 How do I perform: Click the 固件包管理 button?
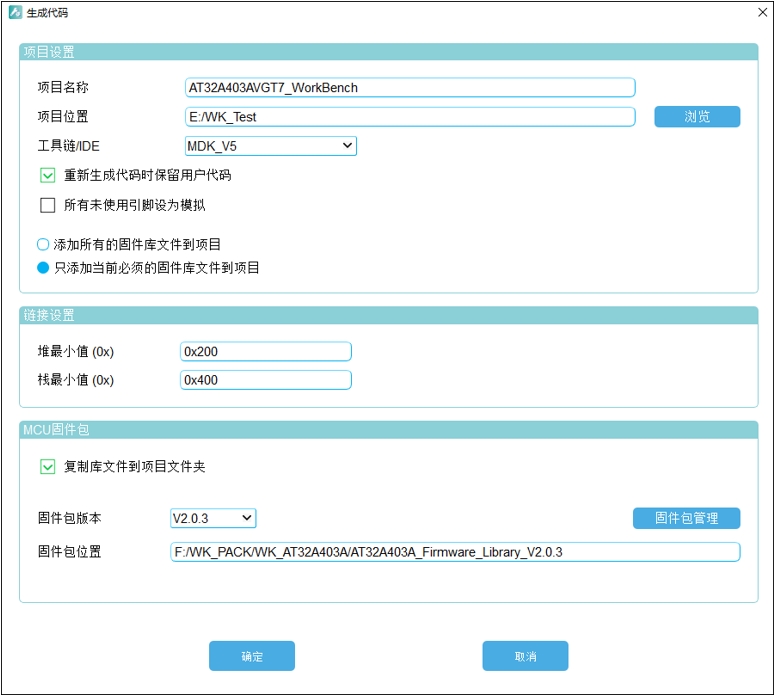[x=686, y=518]
